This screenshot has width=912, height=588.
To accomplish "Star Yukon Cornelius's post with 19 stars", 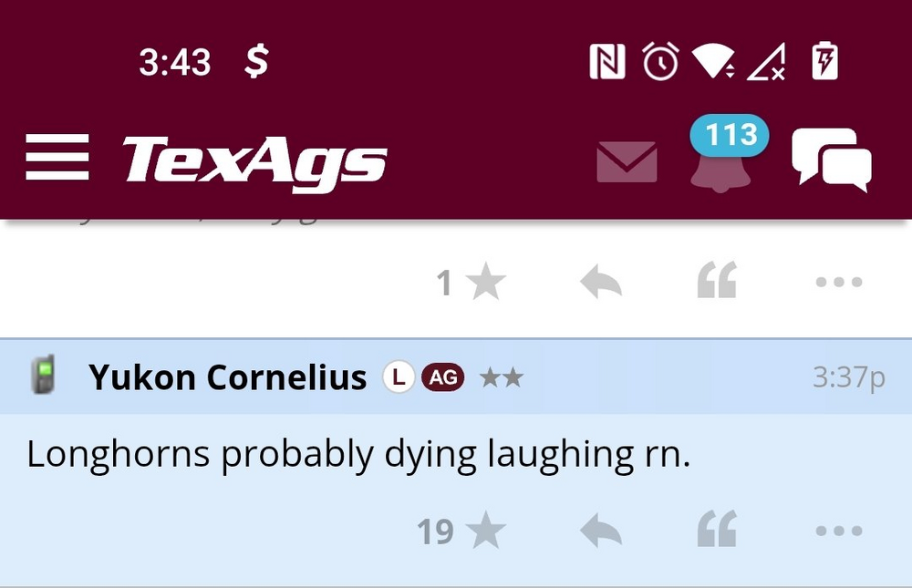I will [x=486, y=531].
